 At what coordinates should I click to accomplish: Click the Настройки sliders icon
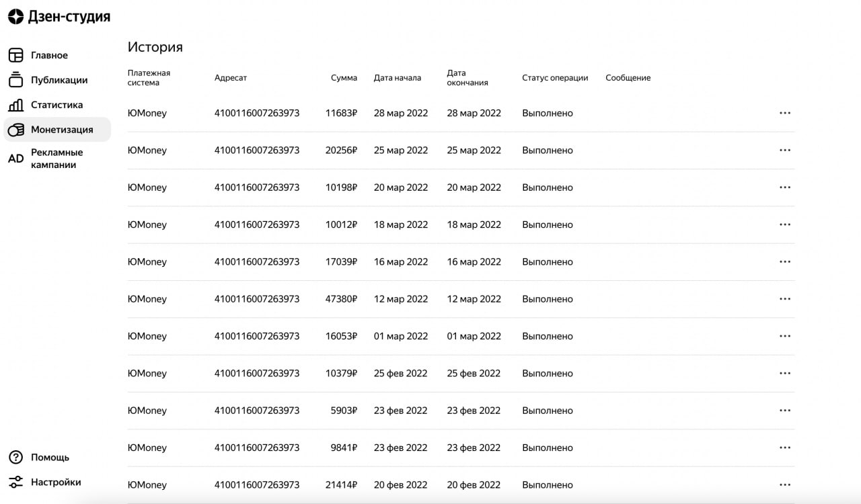pyautogui.click(x=15, y=482)
